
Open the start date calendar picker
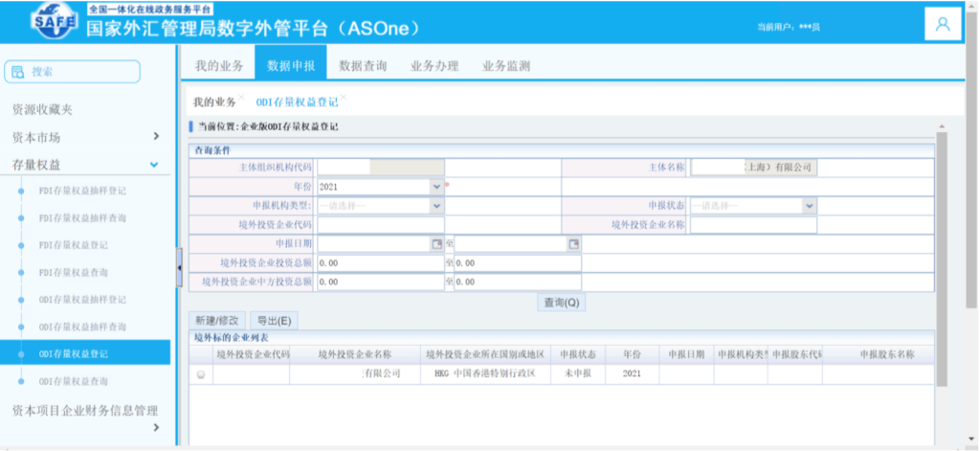point(437,244)
